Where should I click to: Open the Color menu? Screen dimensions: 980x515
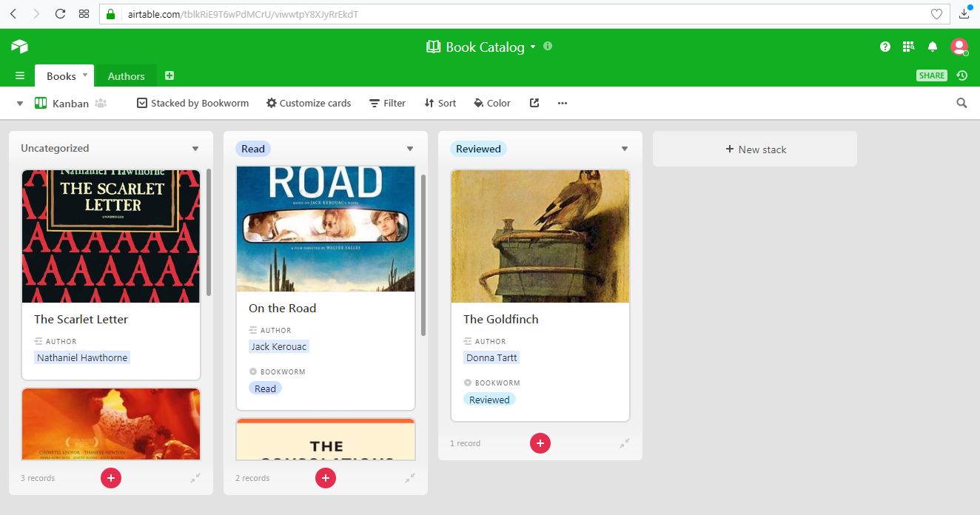pos(492,103)
